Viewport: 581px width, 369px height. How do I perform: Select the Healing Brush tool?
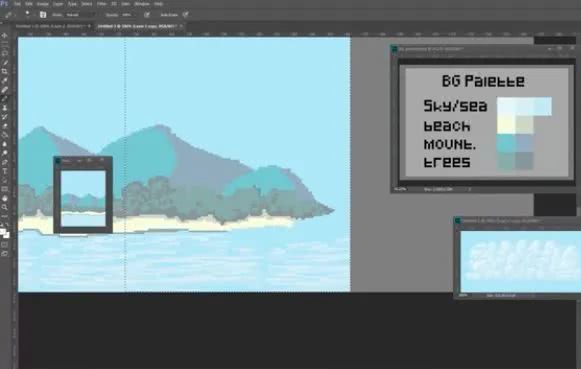coord(5,90)
